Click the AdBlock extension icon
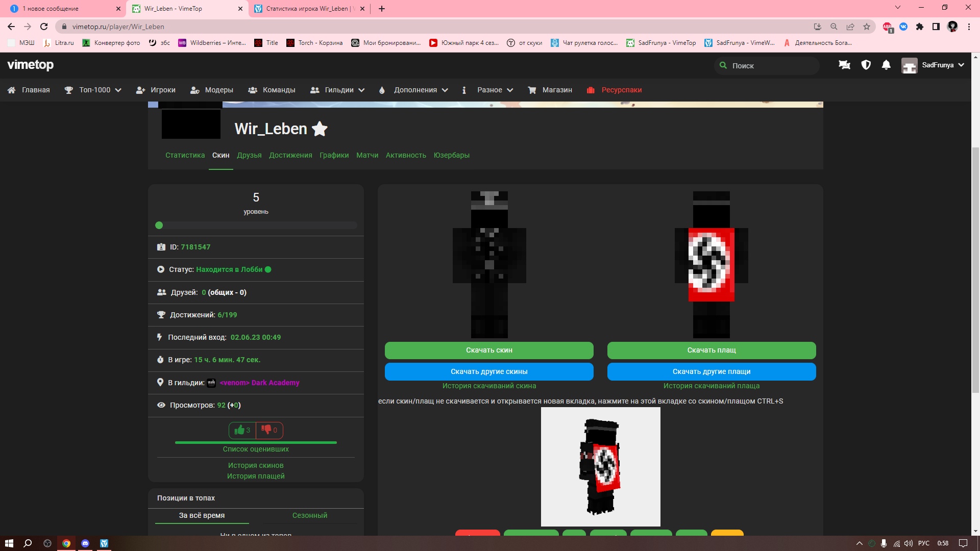The width and height of the screenshot is (980, 551). click(x=888, y=27)
